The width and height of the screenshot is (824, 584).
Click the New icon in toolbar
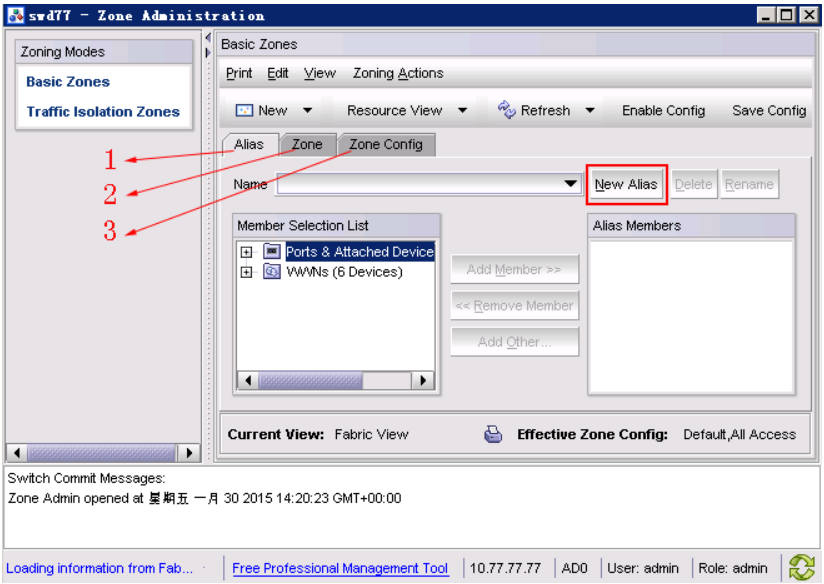(x=244, y=111)
